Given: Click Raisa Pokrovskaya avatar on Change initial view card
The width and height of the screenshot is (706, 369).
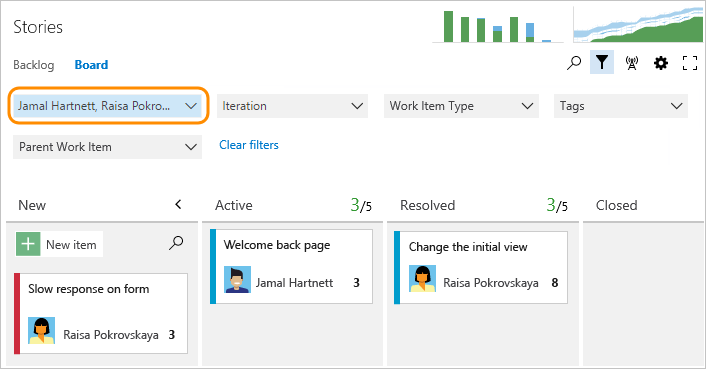Looking at the screenshot, I should [x=422, y=279].
